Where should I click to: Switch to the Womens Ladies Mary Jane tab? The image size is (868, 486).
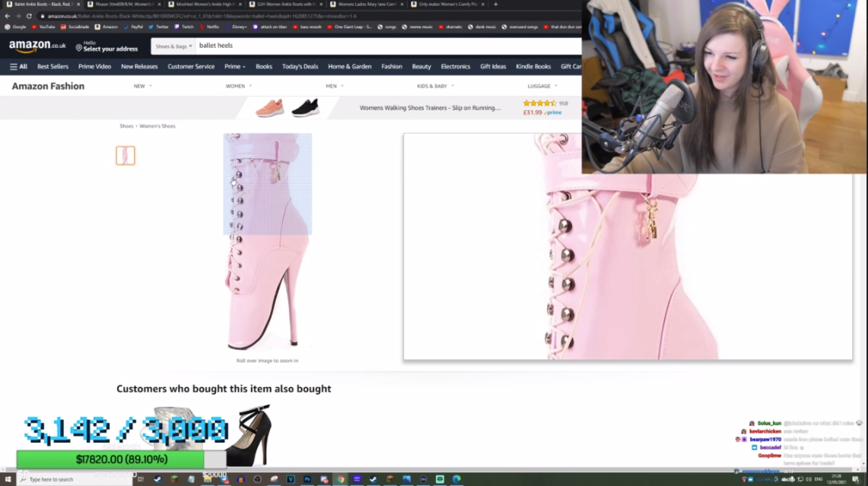(x=367, y=5)
